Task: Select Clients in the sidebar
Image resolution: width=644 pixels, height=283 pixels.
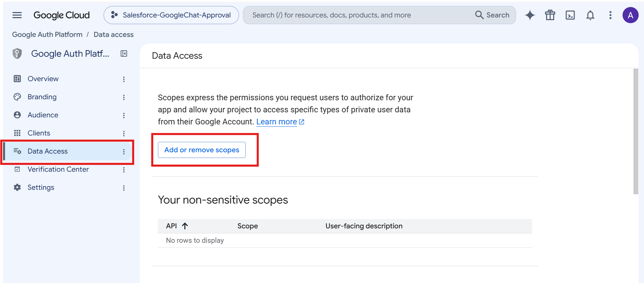Action: (x=39, y=133)
